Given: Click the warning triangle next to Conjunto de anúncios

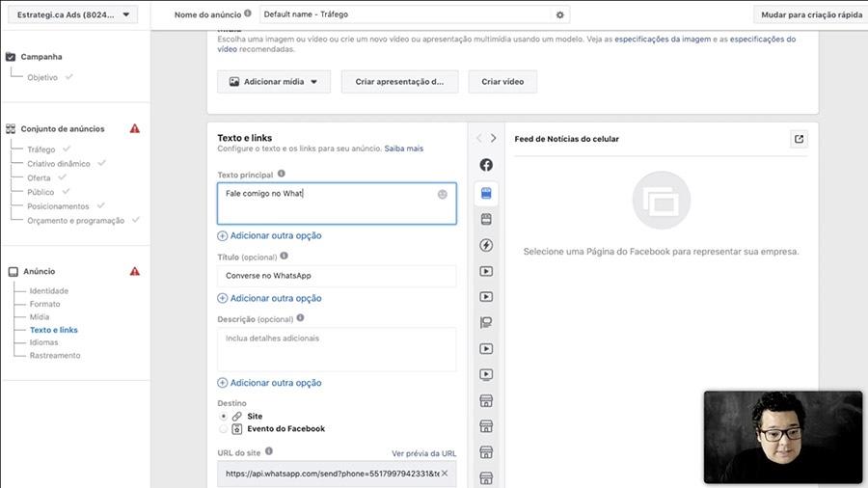Looking at the screenshot, I should point(134,128).
